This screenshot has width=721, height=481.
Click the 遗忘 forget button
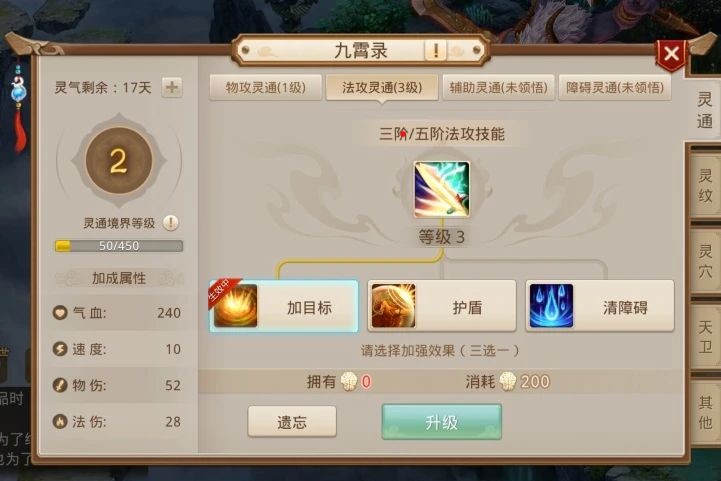tap(292, 422)
